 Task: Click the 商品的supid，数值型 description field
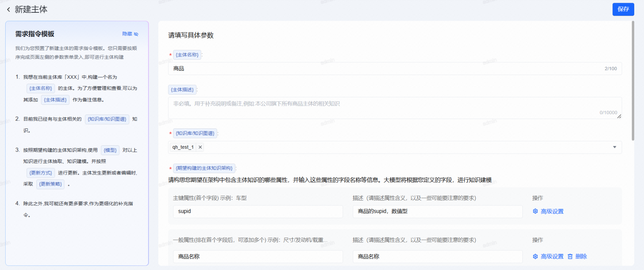437,211
